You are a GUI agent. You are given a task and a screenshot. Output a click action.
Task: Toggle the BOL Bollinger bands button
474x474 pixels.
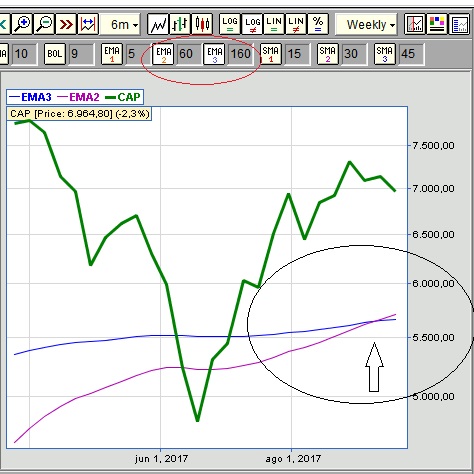(x=55, y=54)
